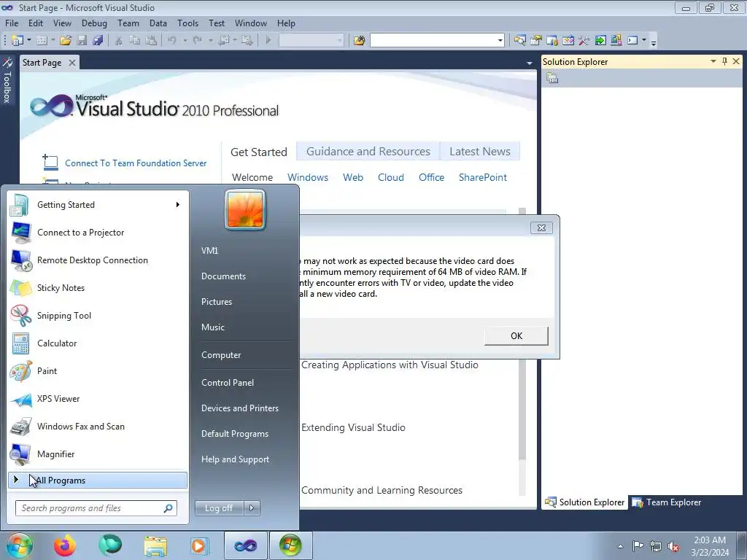747x560 pixels.
Task: Open the Command Window toolbar icon
Action: 632,41
